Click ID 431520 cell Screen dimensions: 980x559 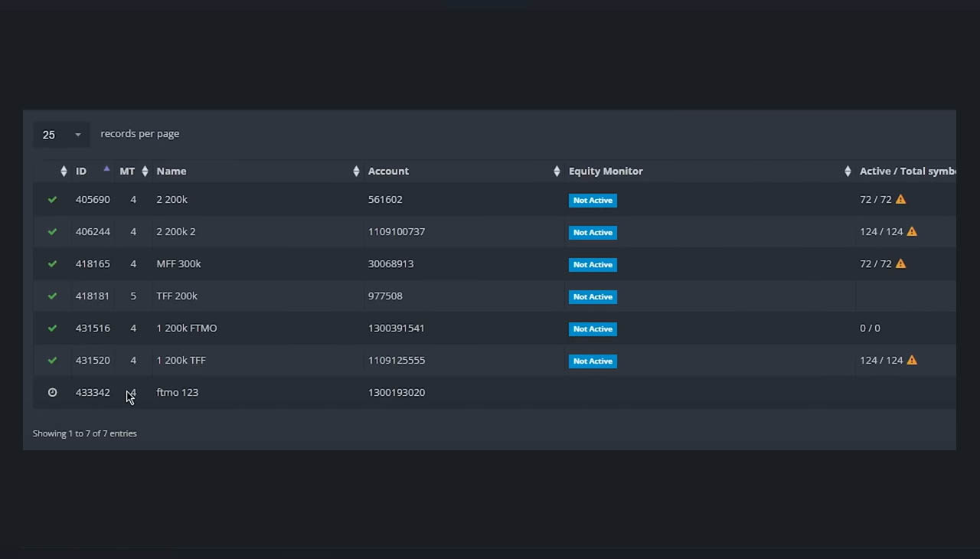coord(93,360)
